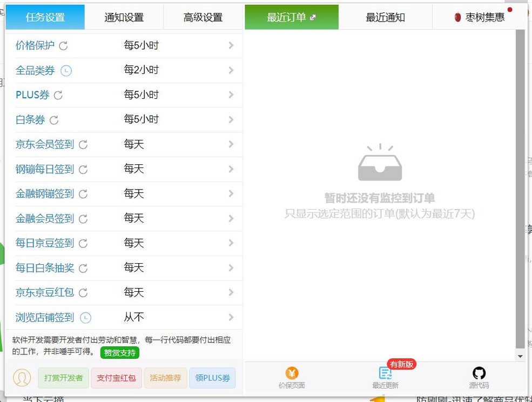
Task: Click the 领PLUS券 button
Action: (x=212, y=378)
